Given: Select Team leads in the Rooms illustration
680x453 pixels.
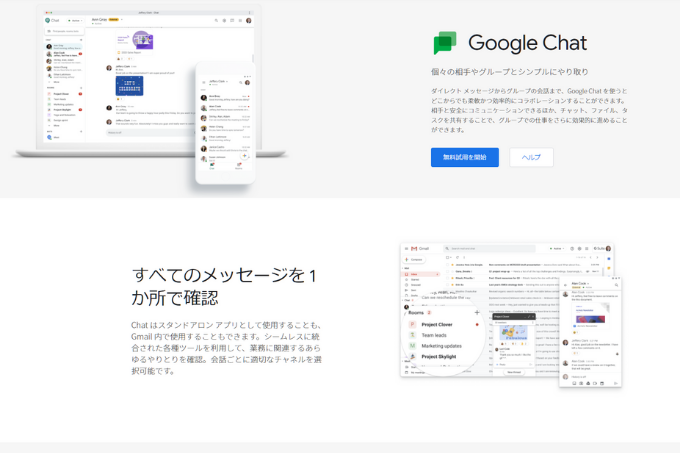Looking at the screenshot, I should coord(434,335).
